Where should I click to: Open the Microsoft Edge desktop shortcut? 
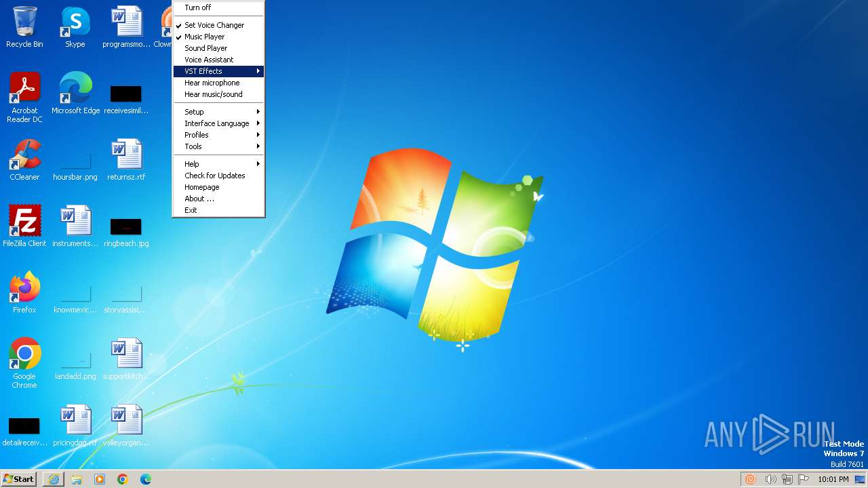click(75, 93)
